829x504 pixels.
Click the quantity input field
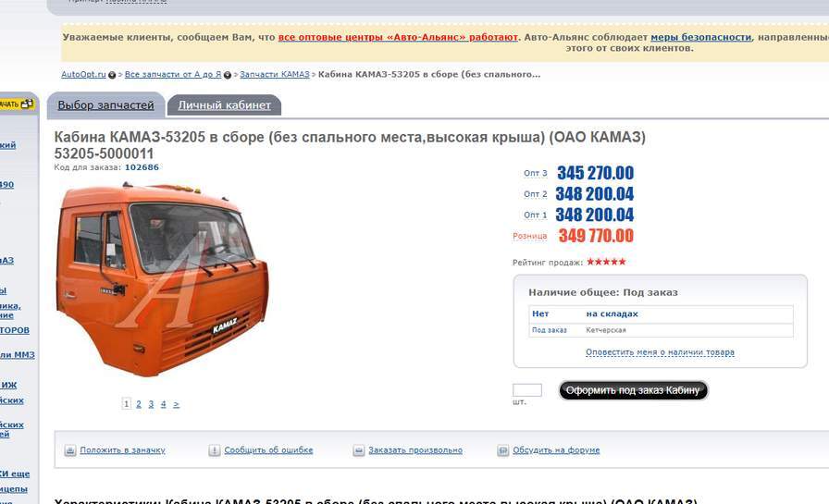pos(527,390)
